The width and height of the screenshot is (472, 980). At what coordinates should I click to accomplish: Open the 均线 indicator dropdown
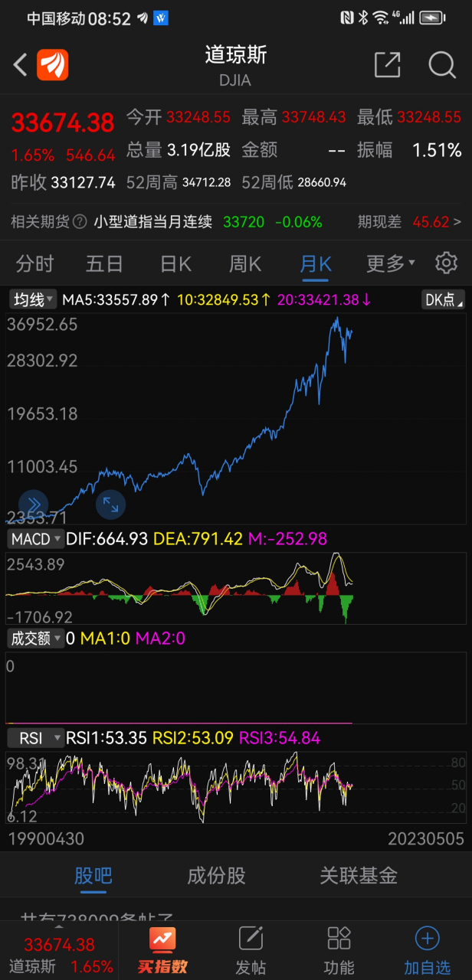(32, 299)
